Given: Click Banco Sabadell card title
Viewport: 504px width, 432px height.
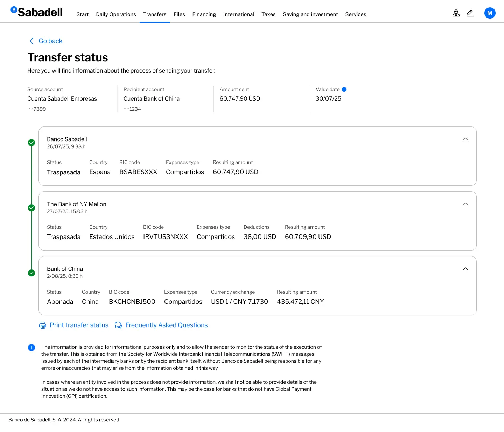Looking at the screenshot, I should [67, 139].
